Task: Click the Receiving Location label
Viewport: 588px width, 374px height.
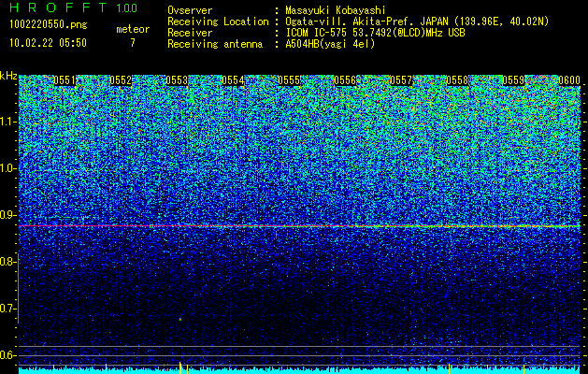Action: coord(218,22)
